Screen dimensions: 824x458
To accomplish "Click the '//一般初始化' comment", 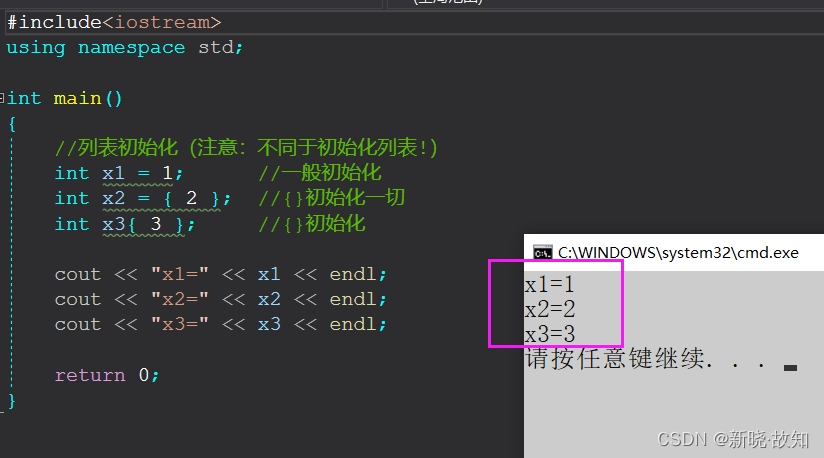I will pyautogui.click(x=320, y=173).
